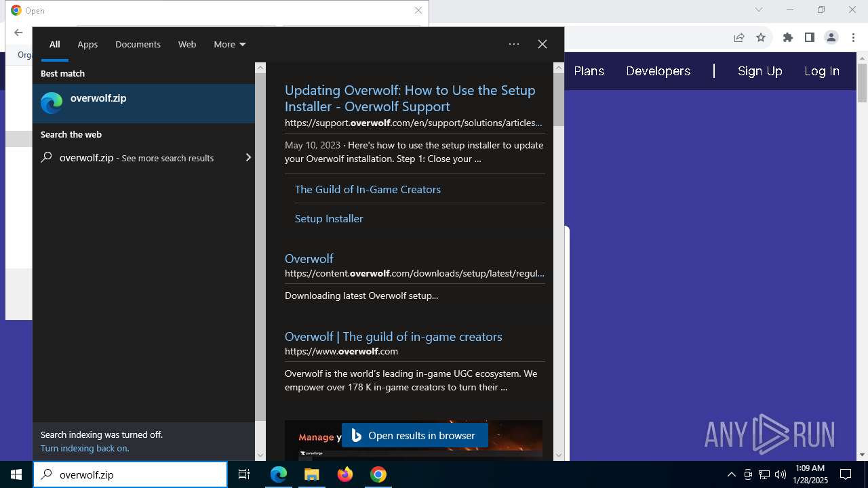Close the search panel with X
This screenshot has height=488, width=868.
[x=542, y=44]
